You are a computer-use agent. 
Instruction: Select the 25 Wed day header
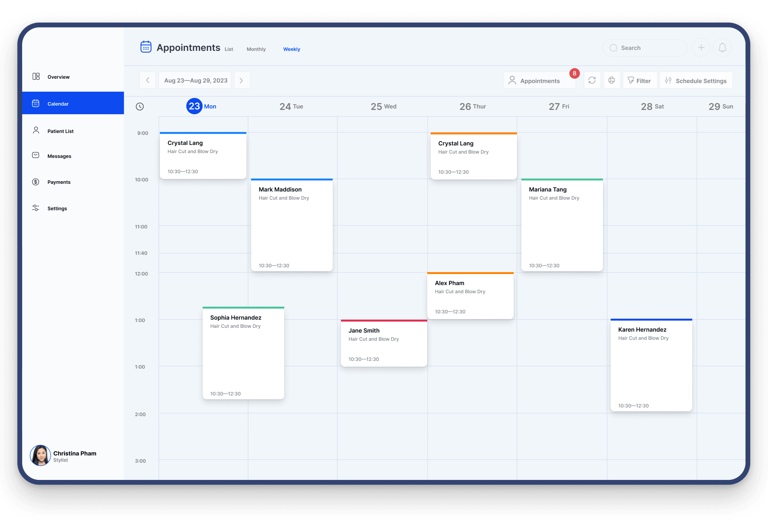pyautogui.click(x=383, y=106)
